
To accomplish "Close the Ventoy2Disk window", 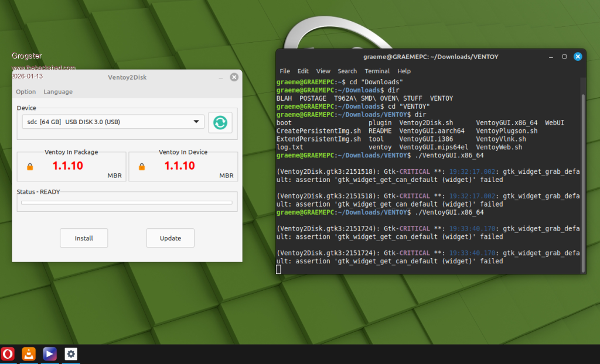I will point(234,77).
